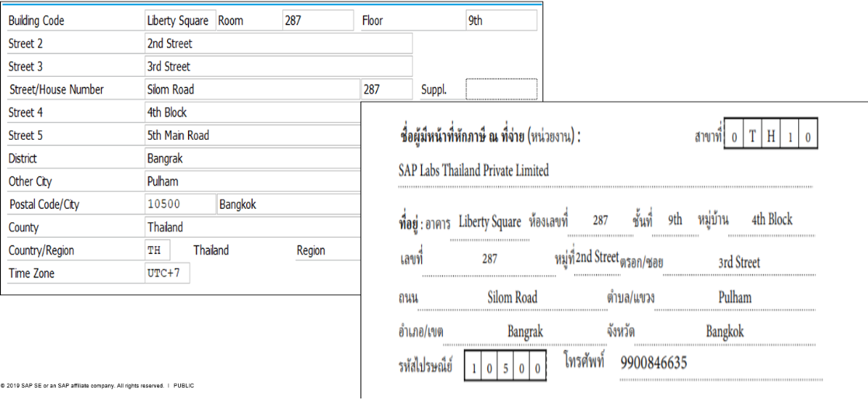Click the Other City field with Pulham
Screen dimensions: 868x407
253,182
